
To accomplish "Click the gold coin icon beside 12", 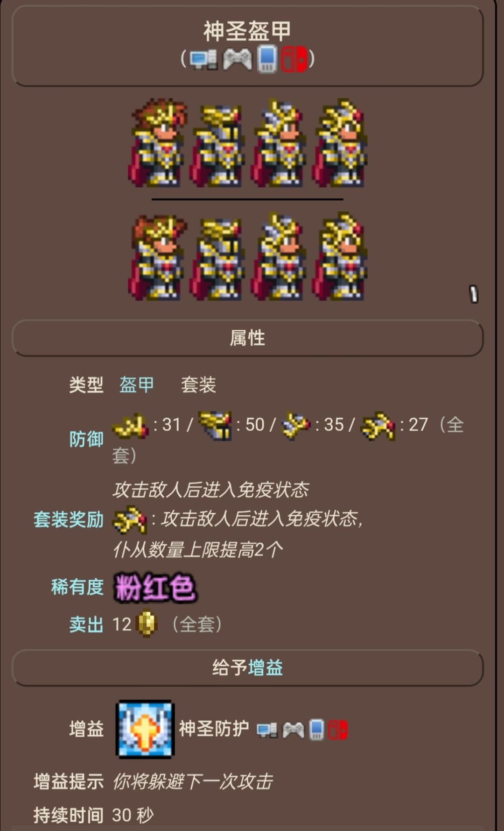I will pos(147,624).
